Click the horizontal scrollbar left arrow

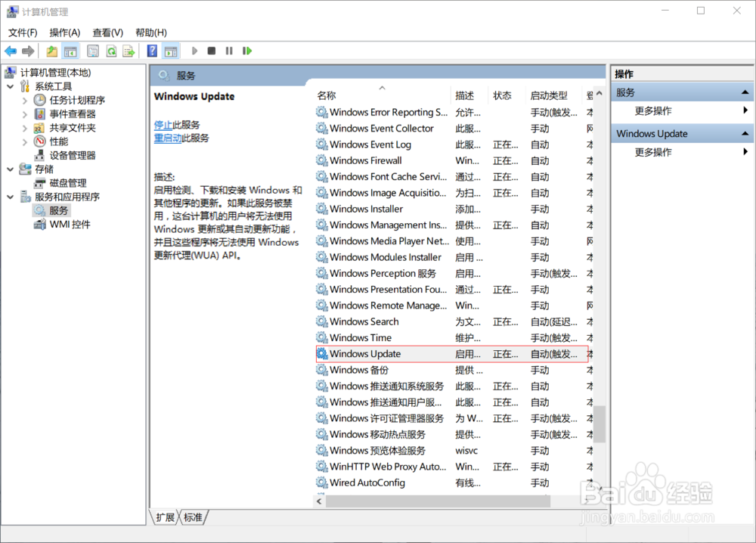coord(319,501)
